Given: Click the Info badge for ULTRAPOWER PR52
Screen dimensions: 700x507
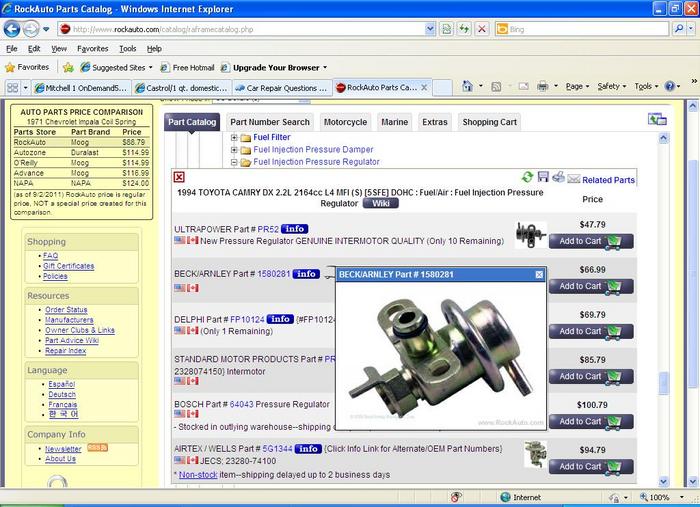Looking at the screenshot, I should point(294,228).
